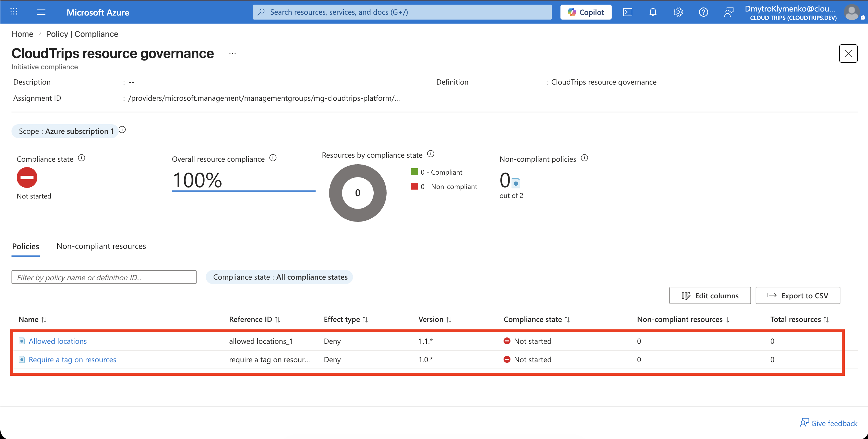Go to Policy | Compliance breadcrumb
The width and height of the screenshot is (868, 439).
[82, 34]
